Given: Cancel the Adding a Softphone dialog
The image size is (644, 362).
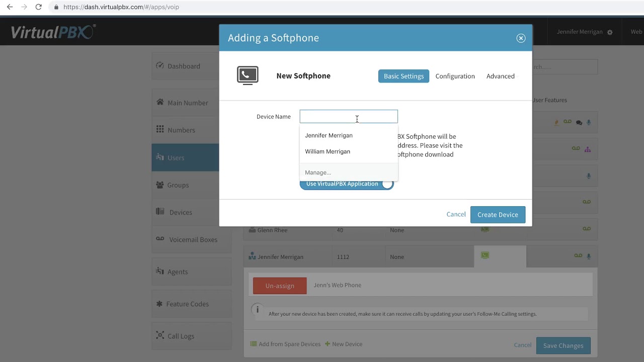Looking at the screenshot, I should pos(456,214).
